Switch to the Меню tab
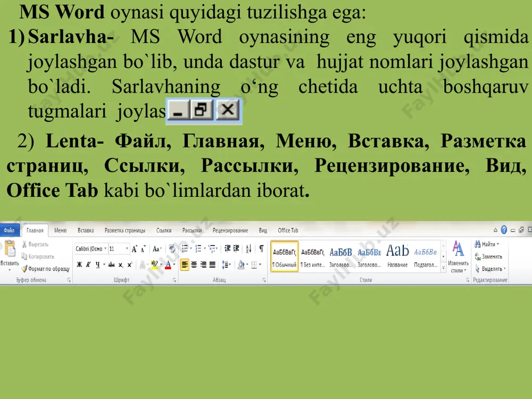Viewport: 532px width, 399px height. point(61,230)
